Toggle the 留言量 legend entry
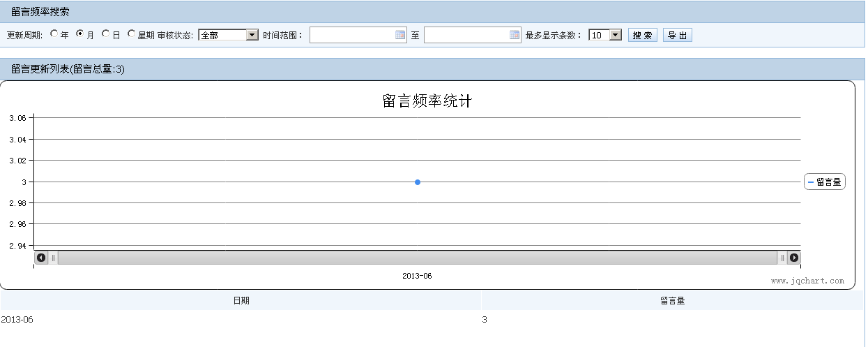Image resolution: width=868 pixels, height=347 pixels. [825, 182]
